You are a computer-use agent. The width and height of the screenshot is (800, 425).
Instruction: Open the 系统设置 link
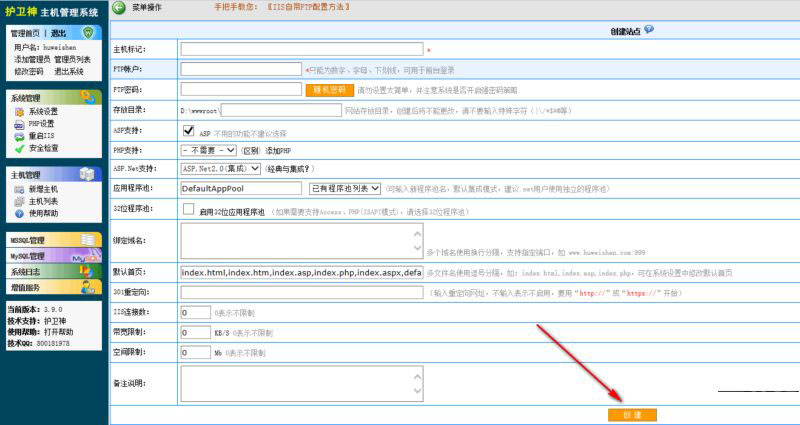point(43,112)
